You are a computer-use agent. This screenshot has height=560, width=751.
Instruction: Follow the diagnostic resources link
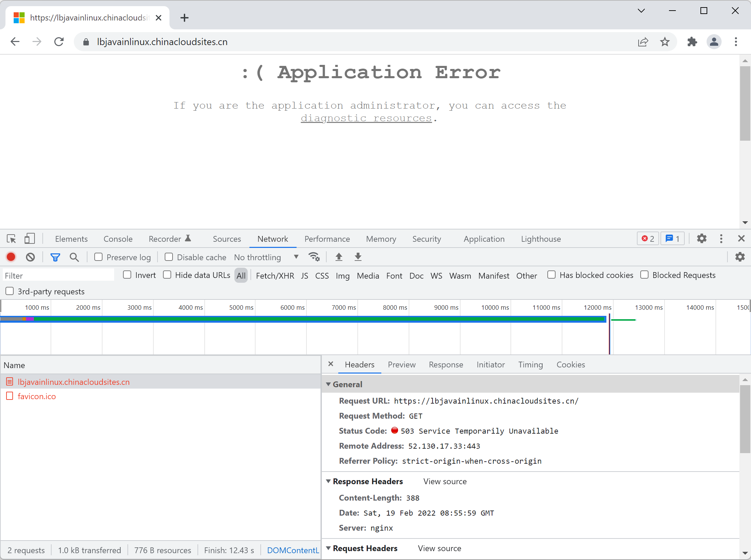[x=366, y=118]
